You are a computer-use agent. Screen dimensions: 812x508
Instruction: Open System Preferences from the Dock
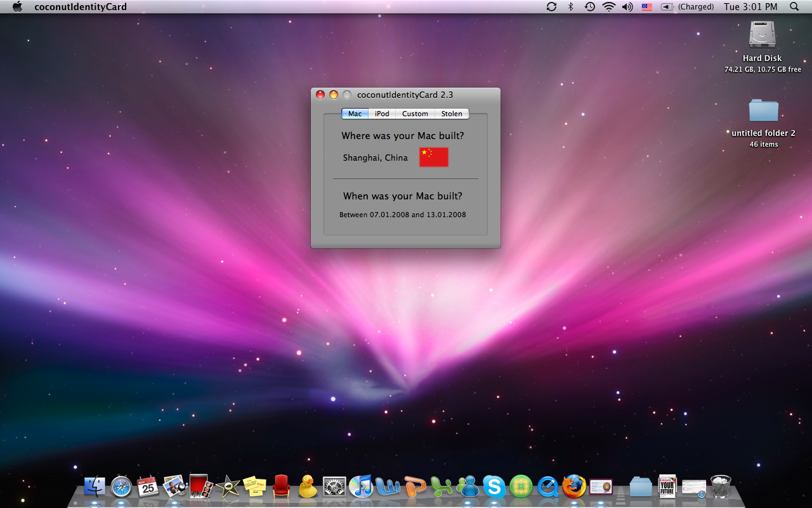[334, 486]
